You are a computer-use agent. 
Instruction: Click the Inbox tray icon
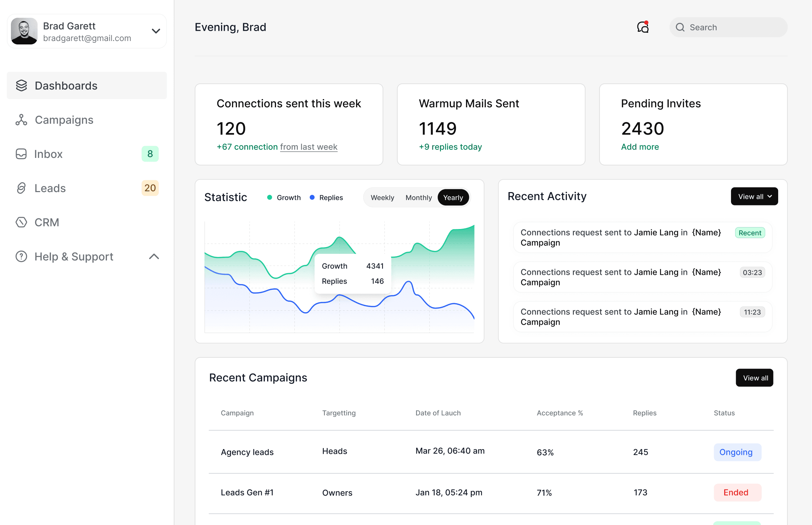pyautogui.click(x=21, y=154)
